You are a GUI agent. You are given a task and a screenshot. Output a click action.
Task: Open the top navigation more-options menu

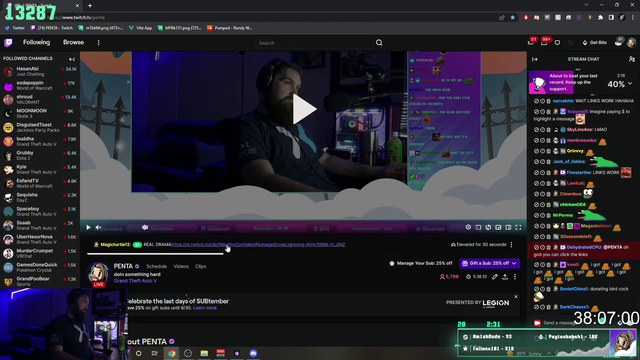click(98, 42)
